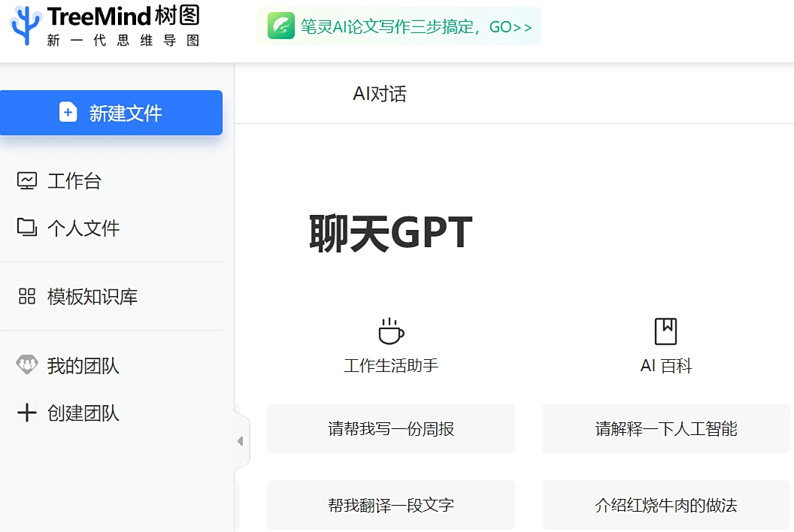
Task: Click the plus file icon in 新建文件
Action: pos(68,113)
